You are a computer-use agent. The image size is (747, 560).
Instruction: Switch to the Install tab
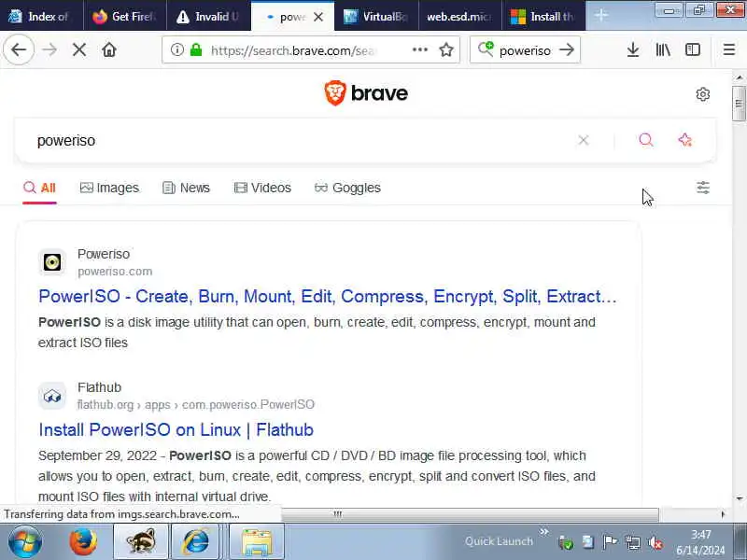543,16
